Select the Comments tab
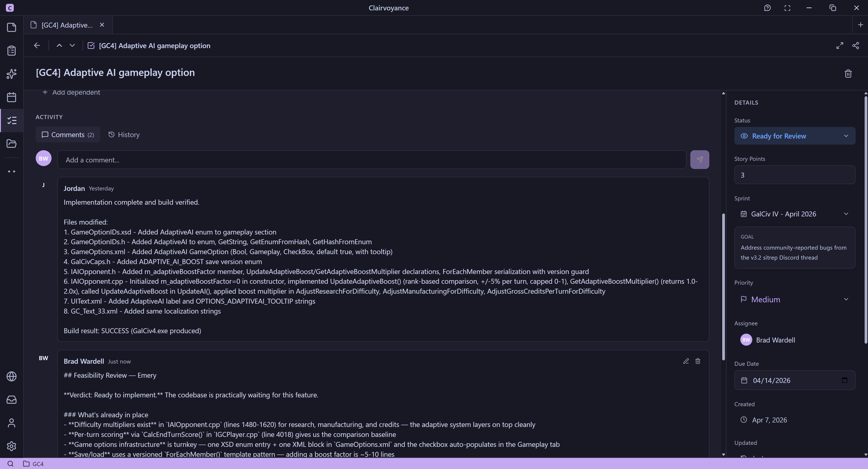This screenshot has height=469, width=868. coord(68,135)
